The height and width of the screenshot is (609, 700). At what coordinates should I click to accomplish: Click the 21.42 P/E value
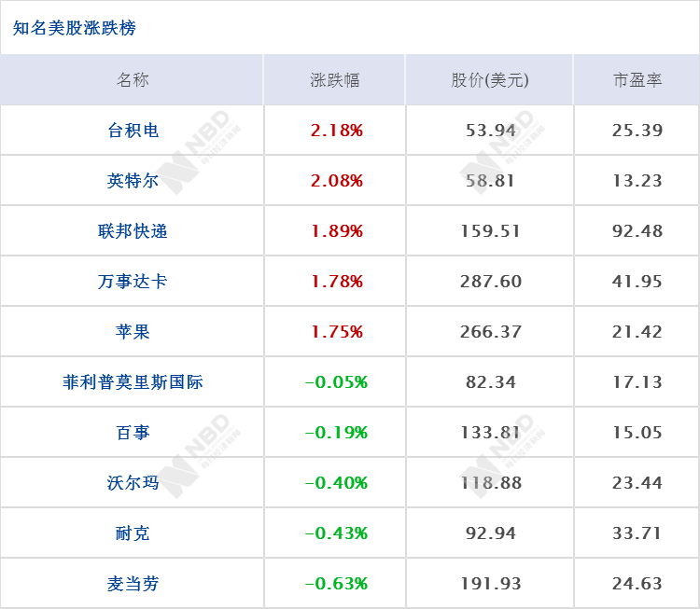(x=637, y=332)
